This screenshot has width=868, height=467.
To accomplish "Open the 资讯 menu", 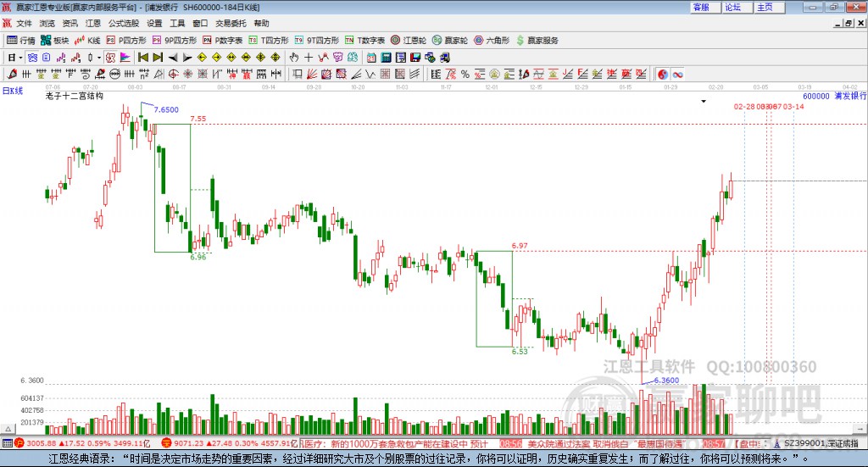I will pos(70,23).
